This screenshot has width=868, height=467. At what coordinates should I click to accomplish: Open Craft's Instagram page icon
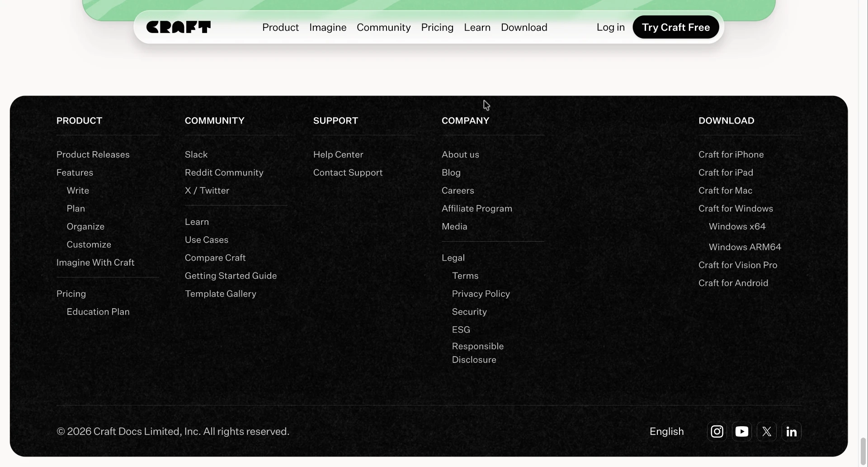[717, 431]
